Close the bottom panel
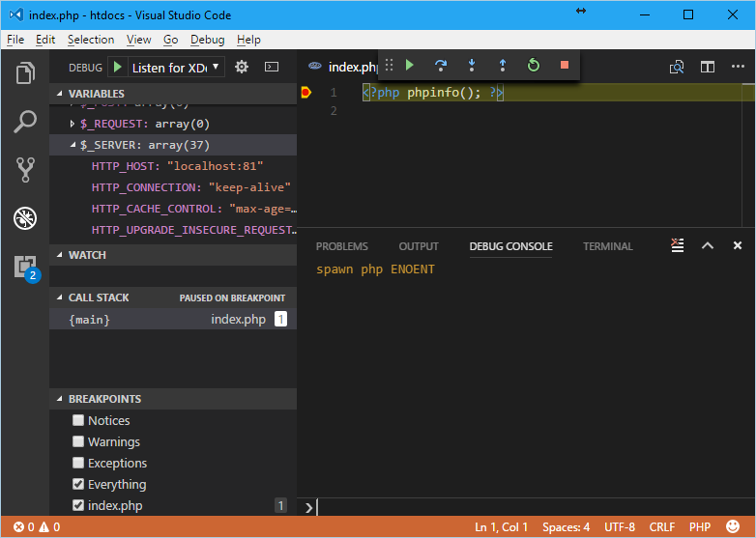 [x=738, y=245]
